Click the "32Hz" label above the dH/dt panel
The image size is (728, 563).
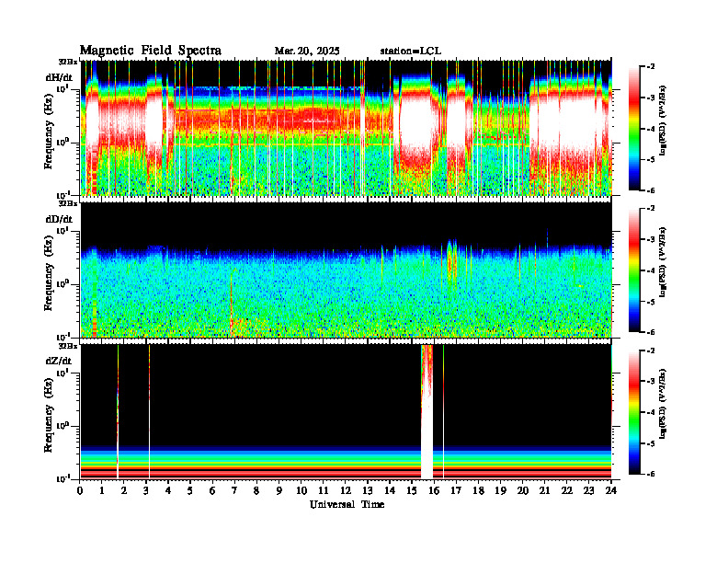[67, 62]
